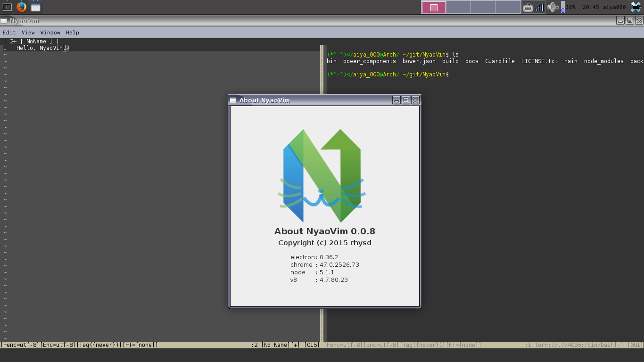Click the blank window launcher icon beside Firefox
Viewport: 644px width, 362px height.
tap(36, 7)
